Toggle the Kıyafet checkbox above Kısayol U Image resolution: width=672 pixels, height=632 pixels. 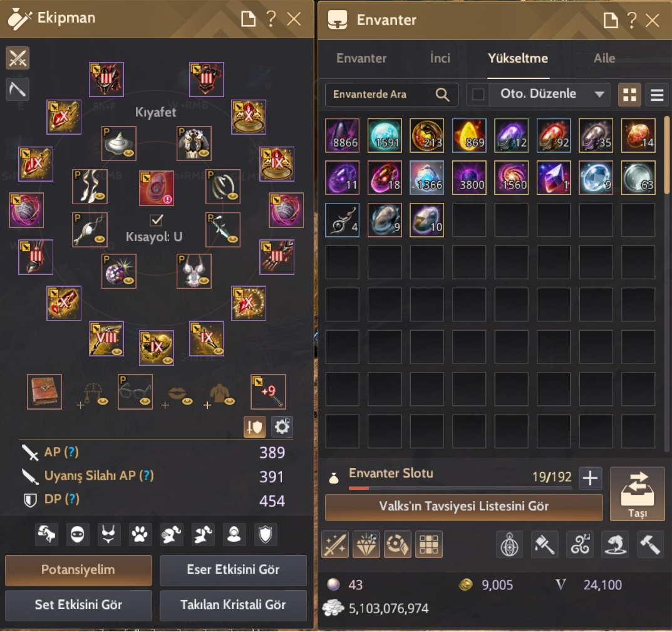[x=157, y=220]
